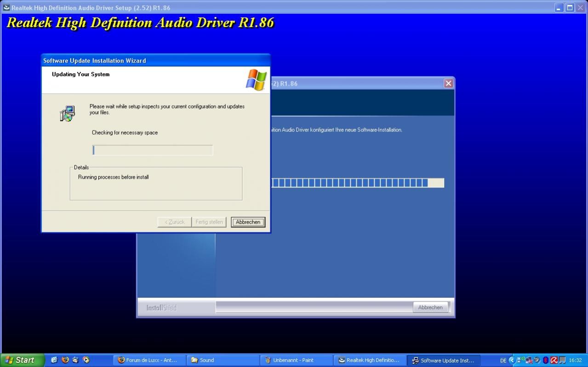
Task: Open Outlook Express from Quick Launch
Action: tap(75, 360)
